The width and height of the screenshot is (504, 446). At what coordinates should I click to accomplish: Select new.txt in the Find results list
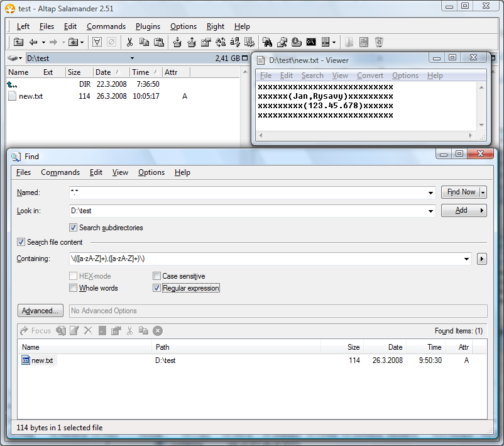39,360
